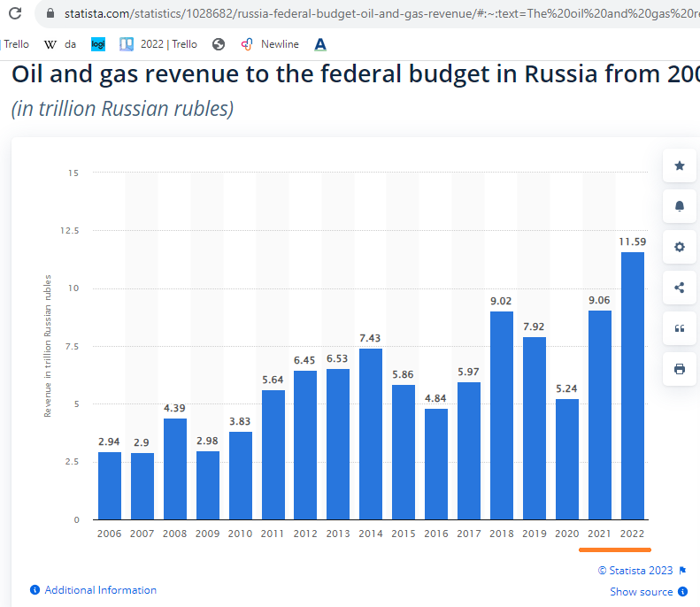
Task: Click the value label '3.83'
Action: point(240,421)
